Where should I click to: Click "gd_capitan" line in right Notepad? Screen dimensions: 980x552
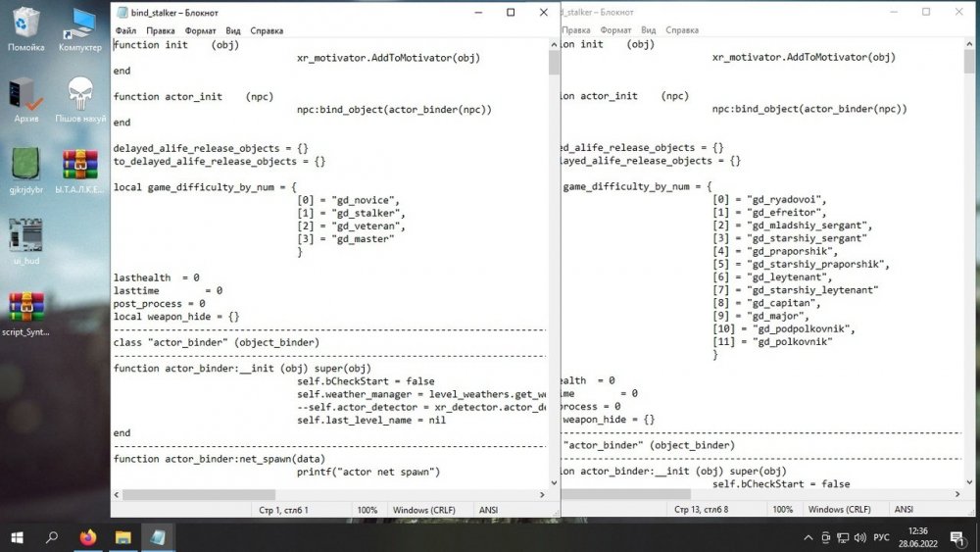click(766, 303)
